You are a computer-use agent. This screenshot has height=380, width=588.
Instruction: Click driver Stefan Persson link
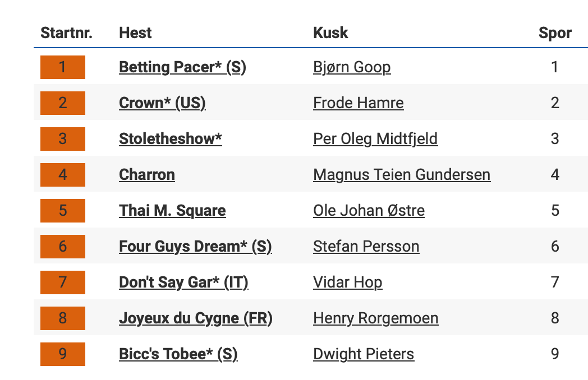click(366, 247)
